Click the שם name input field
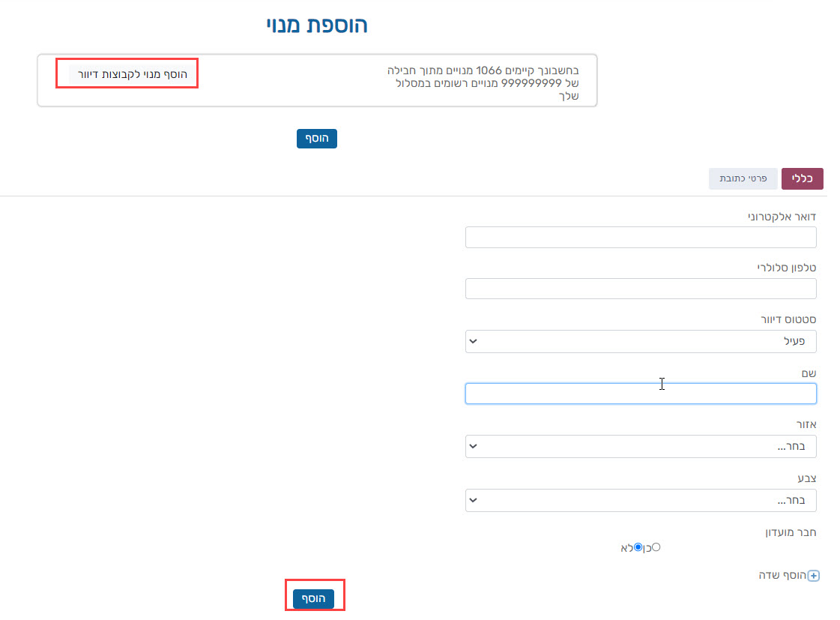 641,394
